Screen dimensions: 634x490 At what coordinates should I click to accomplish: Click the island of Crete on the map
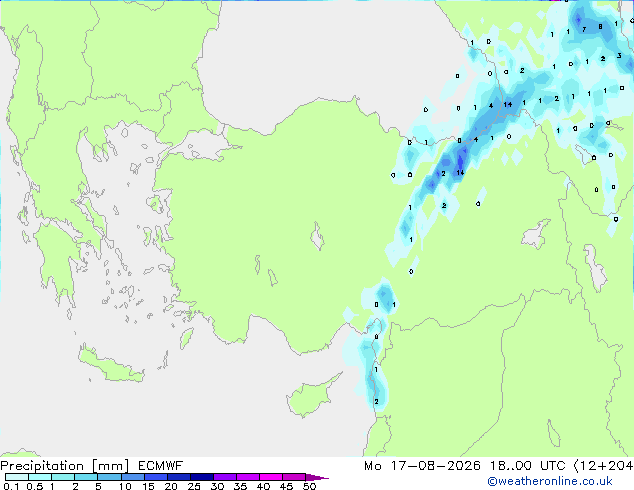tap(111, 365)
